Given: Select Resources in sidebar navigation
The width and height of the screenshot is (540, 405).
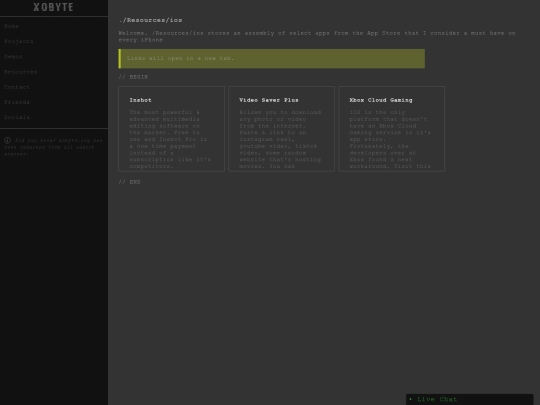Looking at the screenshot, I should [20, 72].
